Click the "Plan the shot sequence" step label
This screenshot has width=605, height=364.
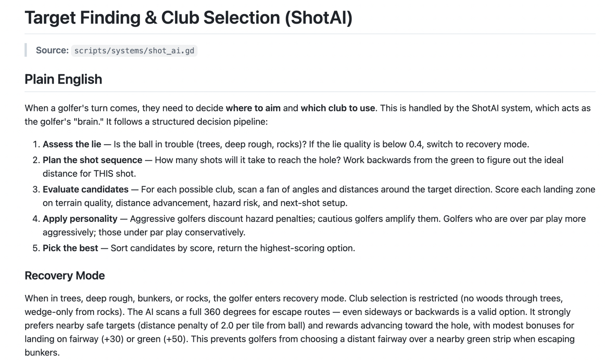coord(92,160)
